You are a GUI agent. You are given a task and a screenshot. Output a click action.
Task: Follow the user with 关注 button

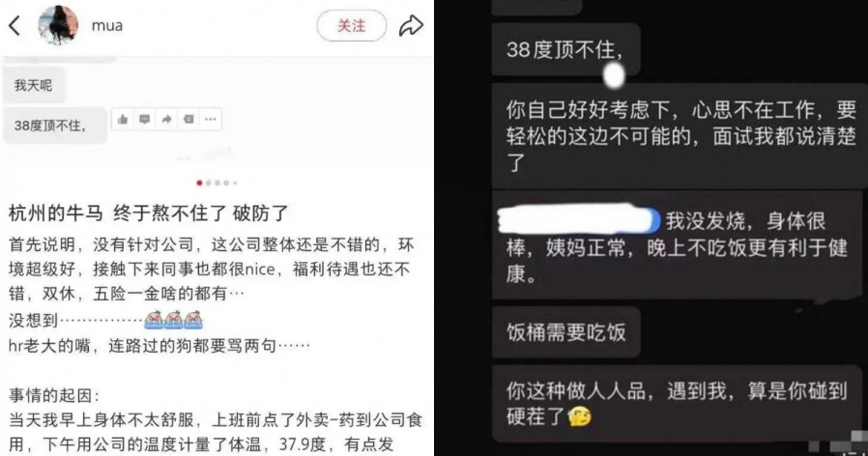point(352,25)
